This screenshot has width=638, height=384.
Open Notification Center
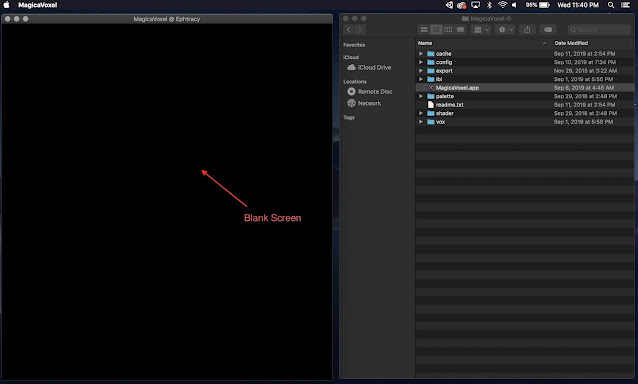(x=625, y=5)
